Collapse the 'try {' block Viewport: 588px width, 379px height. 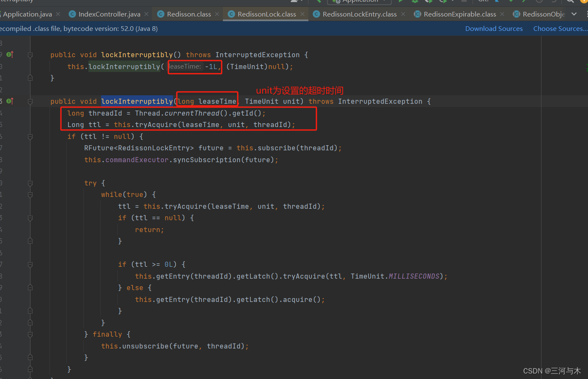(30, 183)
